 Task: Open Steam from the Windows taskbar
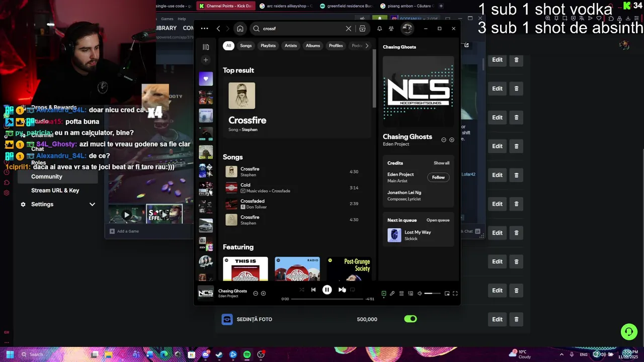(x=219, y=354)
